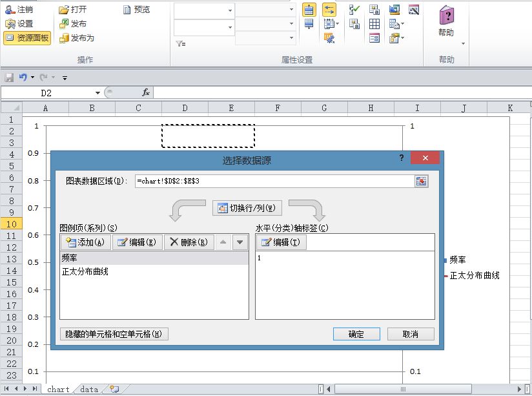Screen dimensions: 532x396
Task: Click the top-row cell label icon
Action: (374, 10)
